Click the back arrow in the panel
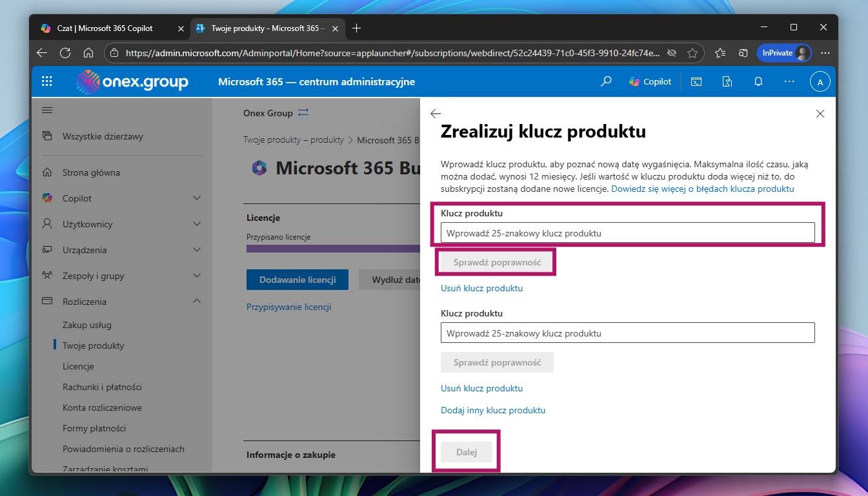 tap(436, 114)
